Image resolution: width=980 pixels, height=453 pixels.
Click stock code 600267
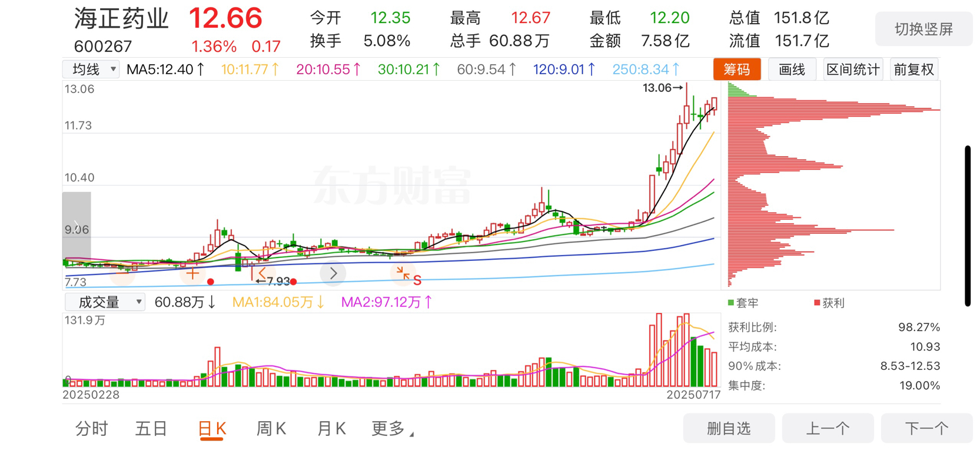(x=103, y=46)
